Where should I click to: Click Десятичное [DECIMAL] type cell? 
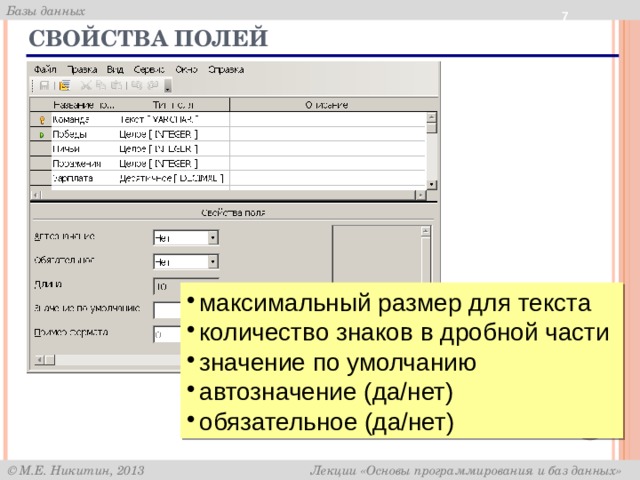pyautogui.click(x=173, y=178)
